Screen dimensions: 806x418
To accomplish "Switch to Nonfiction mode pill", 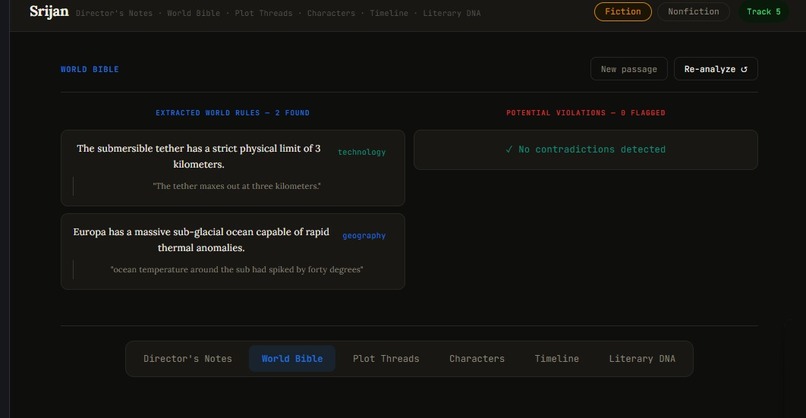I will pyautogui.click(x=693, y=12).
